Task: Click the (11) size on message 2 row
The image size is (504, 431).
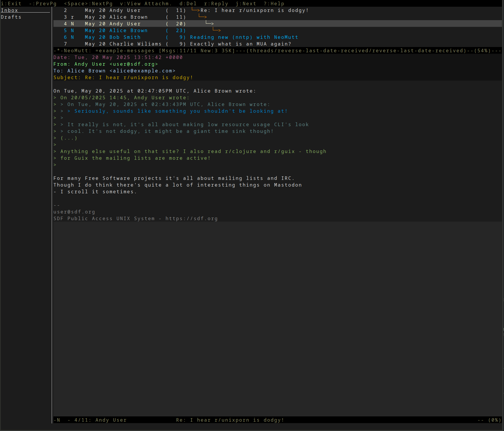Action: pyautogui.click(x=176, y=10)
